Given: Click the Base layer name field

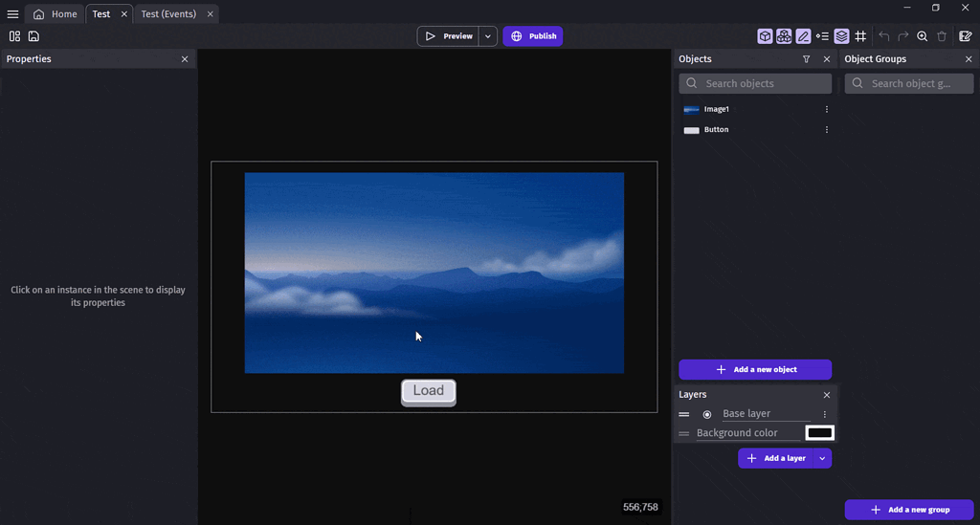Looking at the screenshot, I should tap(767, 414).
